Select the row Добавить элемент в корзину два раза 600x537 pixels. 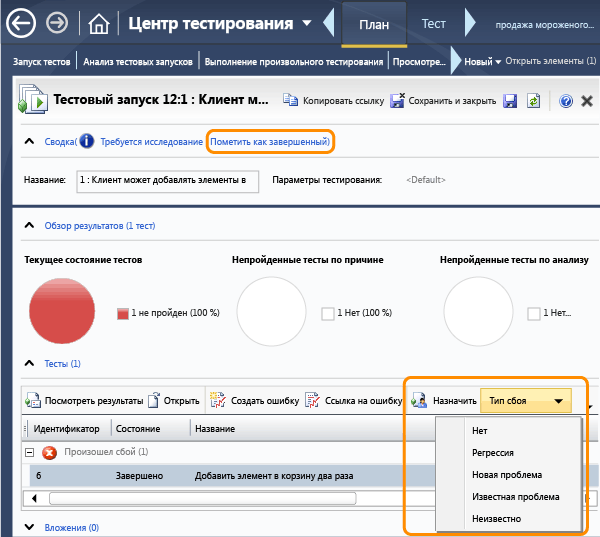232,476
